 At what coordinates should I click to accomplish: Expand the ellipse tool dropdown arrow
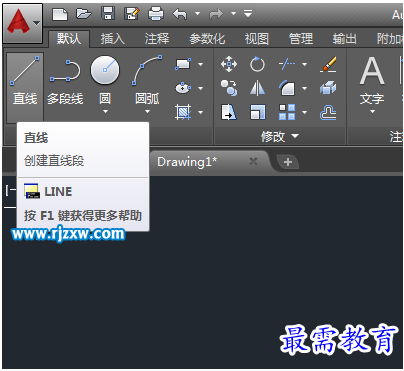[x=200, y=88]
